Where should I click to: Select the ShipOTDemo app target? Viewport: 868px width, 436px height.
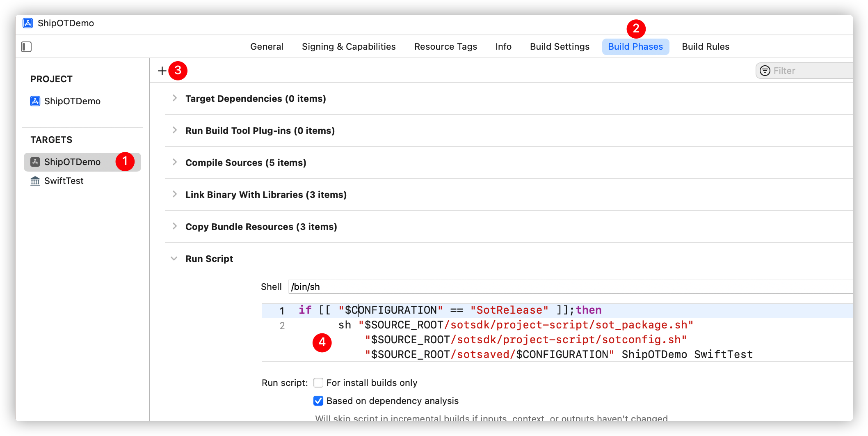tap(82, 162)
